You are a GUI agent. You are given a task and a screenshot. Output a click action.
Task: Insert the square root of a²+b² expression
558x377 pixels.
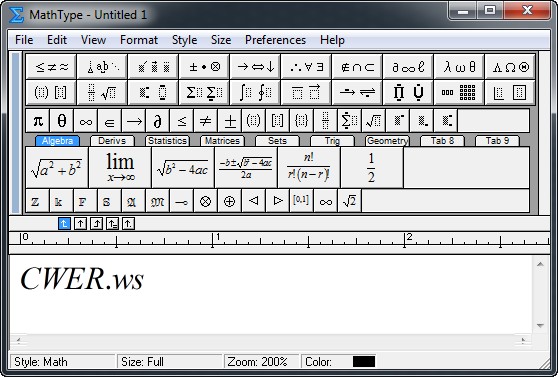click(57, 167)
